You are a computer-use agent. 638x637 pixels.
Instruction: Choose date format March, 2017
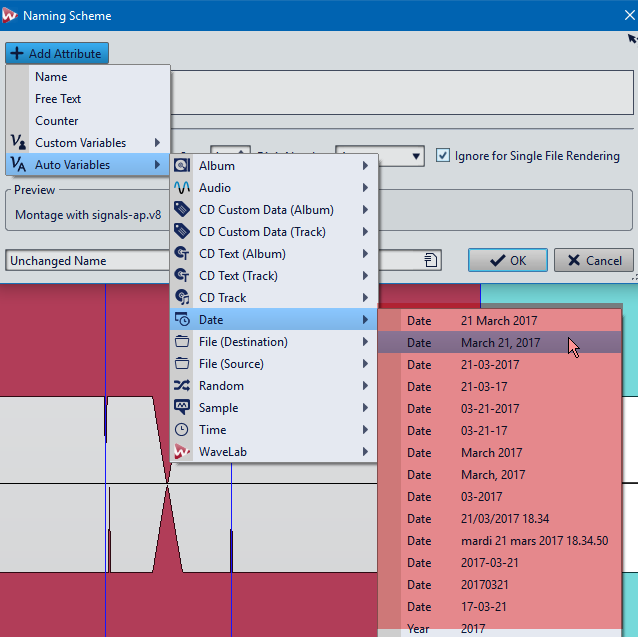click(500, 474)
